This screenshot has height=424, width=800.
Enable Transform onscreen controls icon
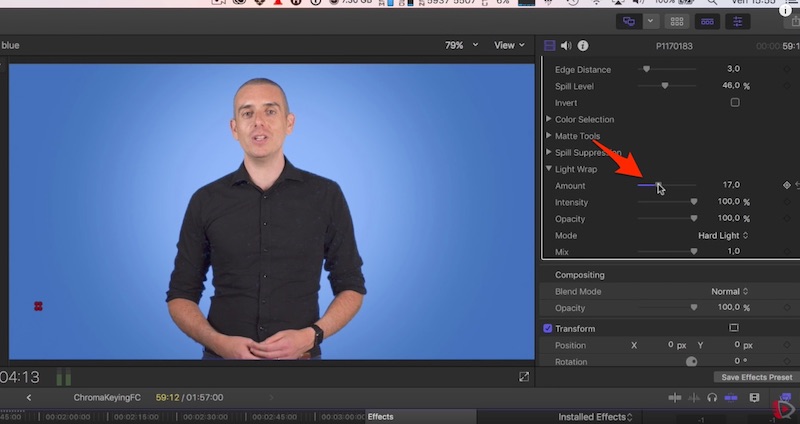pyautogui.click(x=734, y=328)
